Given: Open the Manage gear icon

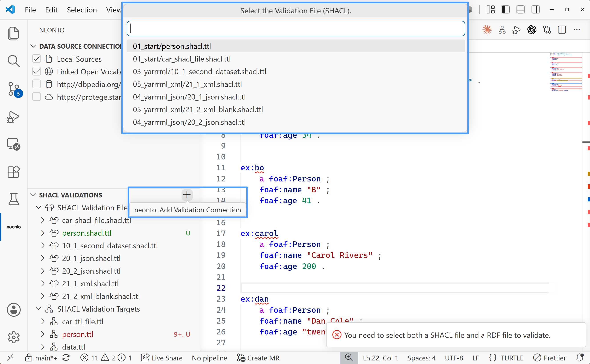Looking at the screenshot, I should click(14, 337).
